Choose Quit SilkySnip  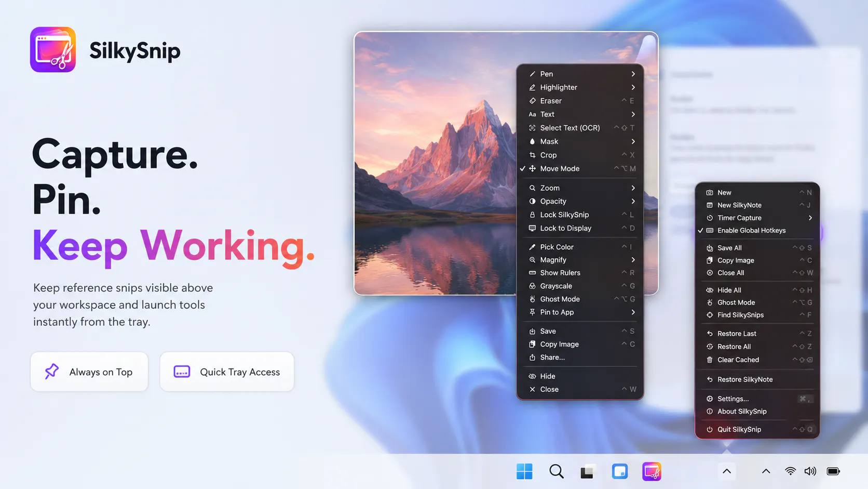(757, 429)
